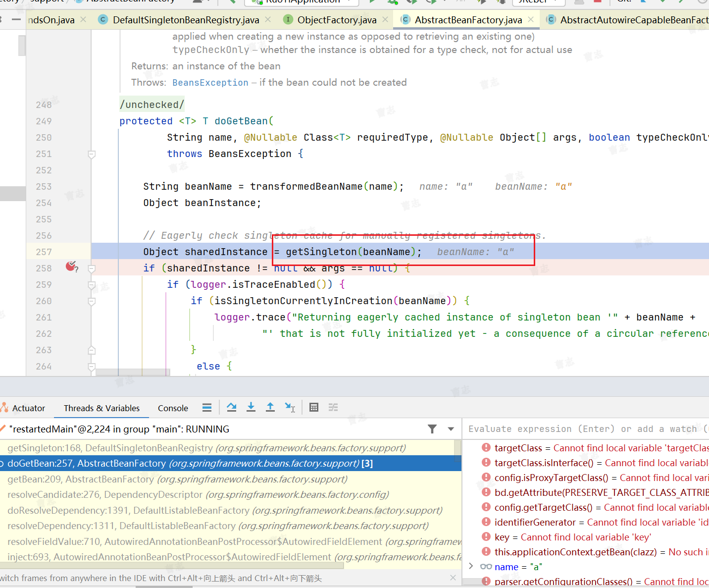
Task: Collapse the fold marker at line 259
Action: 92,285
